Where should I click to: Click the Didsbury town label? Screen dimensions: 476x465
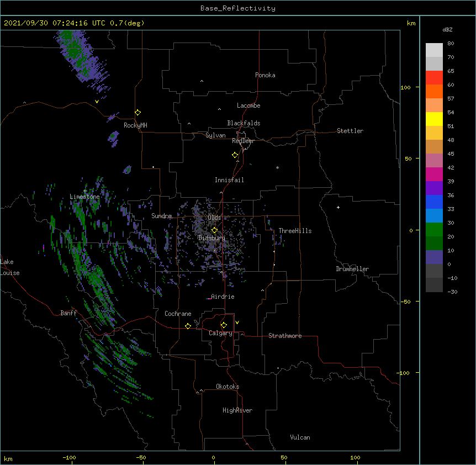pos(211,238)
